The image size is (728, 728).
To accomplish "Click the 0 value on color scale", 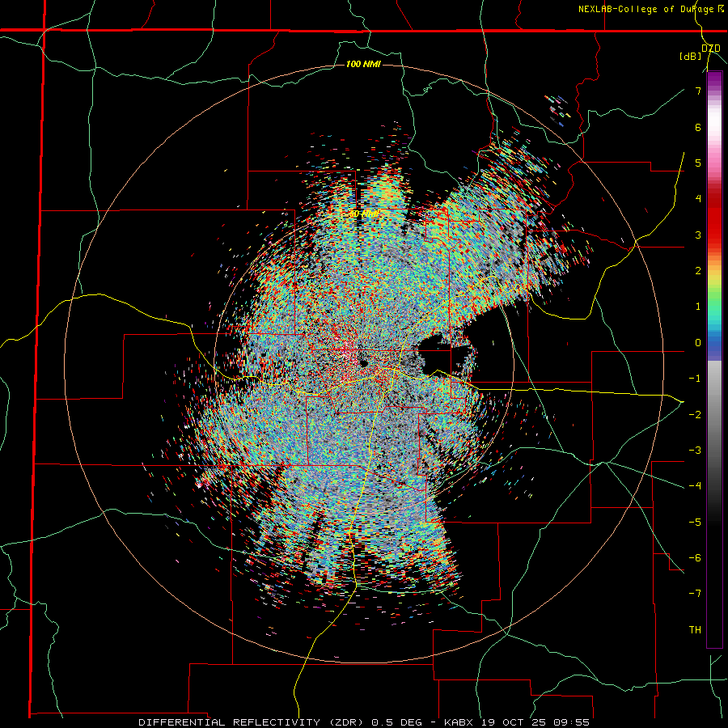I will 698,343.
